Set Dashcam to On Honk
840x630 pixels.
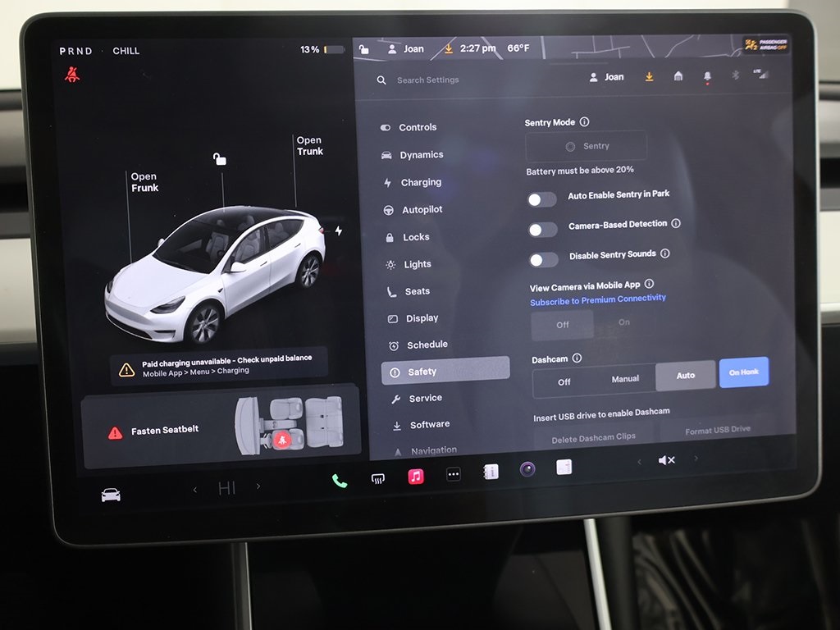tap(742, 372)
